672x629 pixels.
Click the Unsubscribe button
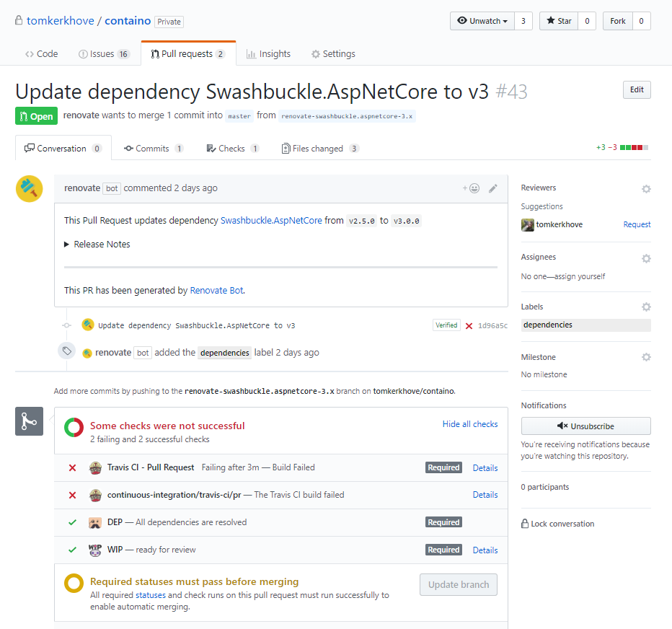pos(586,426)
